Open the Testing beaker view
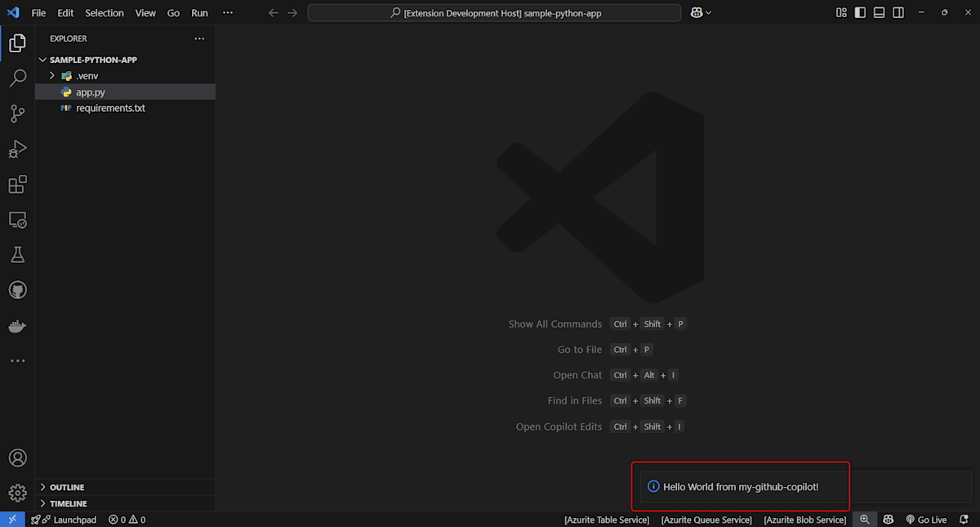The width and height of the screenshot is (980, 527). (17, 255)
